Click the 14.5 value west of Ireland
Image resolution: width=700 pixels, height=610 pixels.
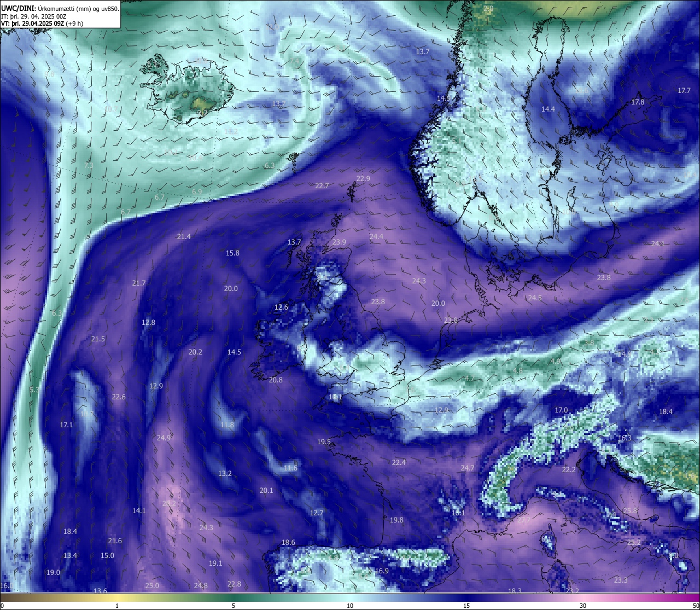(234, 352)
